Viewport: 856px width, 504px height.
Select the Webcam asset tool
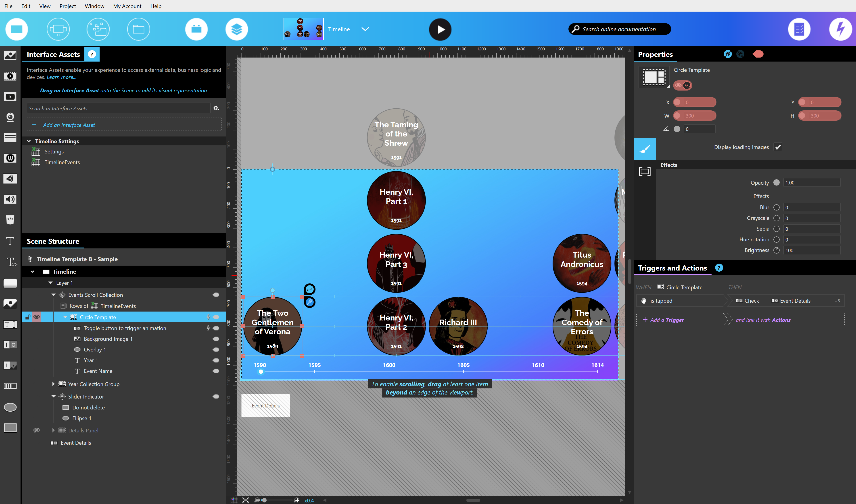[10, 117]
